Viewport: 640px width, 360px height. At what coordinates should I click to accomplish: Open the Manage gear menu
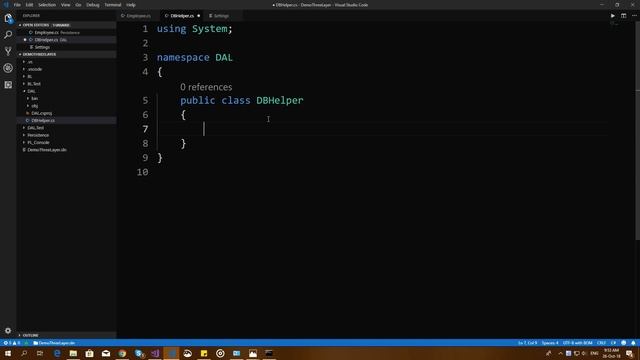8,331
